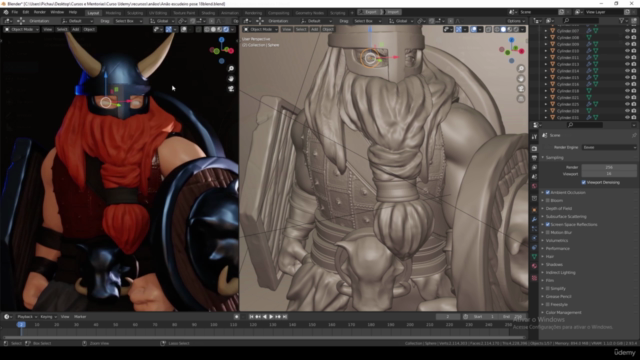The height and width of the screenshot is (360, 640).
Task: Open the Tool properties tab icon
Action: tap(534, 137)
